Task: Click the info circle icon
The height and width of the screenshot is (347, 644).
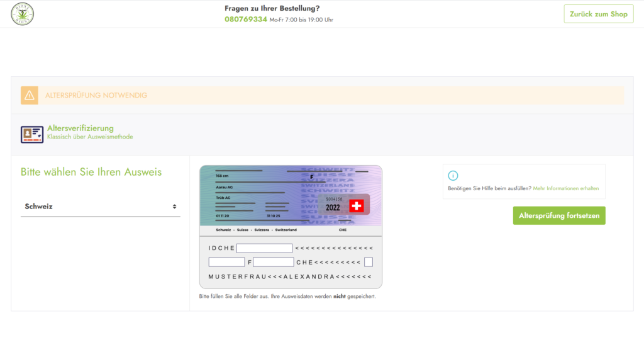Action: [x=453, y=176]
